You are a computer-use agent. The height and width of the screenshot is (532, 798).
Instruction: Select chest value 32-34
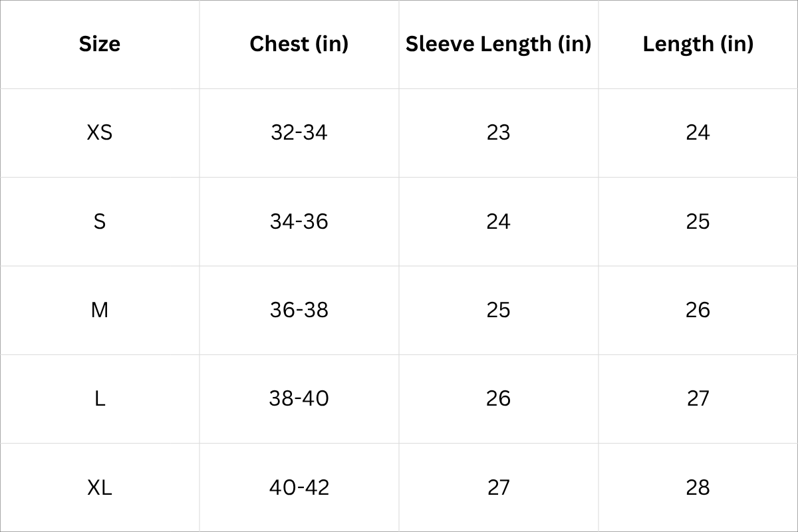(299, 132)
